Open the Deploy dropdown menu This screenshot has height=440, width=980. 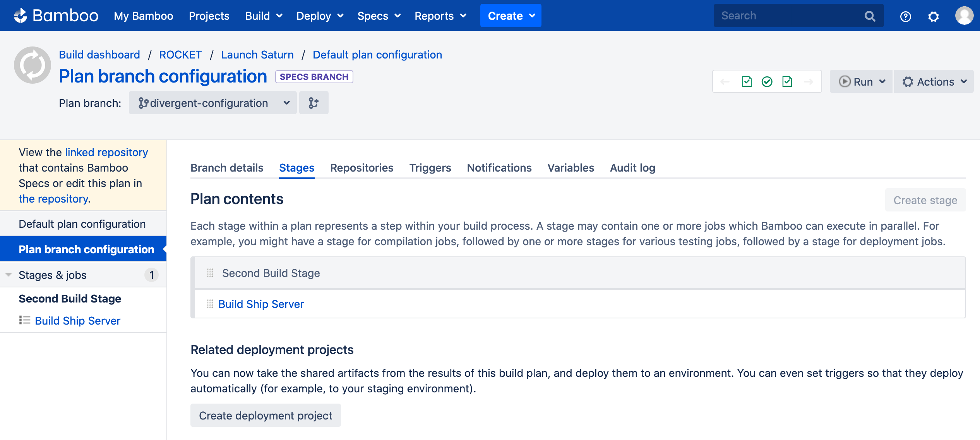pyautogui.click(x=320, y=16)
